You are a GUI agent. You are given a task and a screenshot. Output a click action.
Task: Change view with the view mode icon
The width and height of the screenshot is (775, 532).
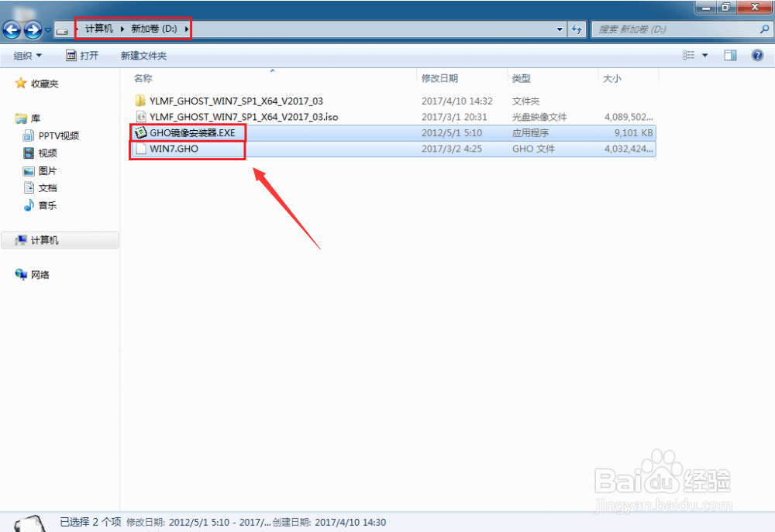click(688, 55)
